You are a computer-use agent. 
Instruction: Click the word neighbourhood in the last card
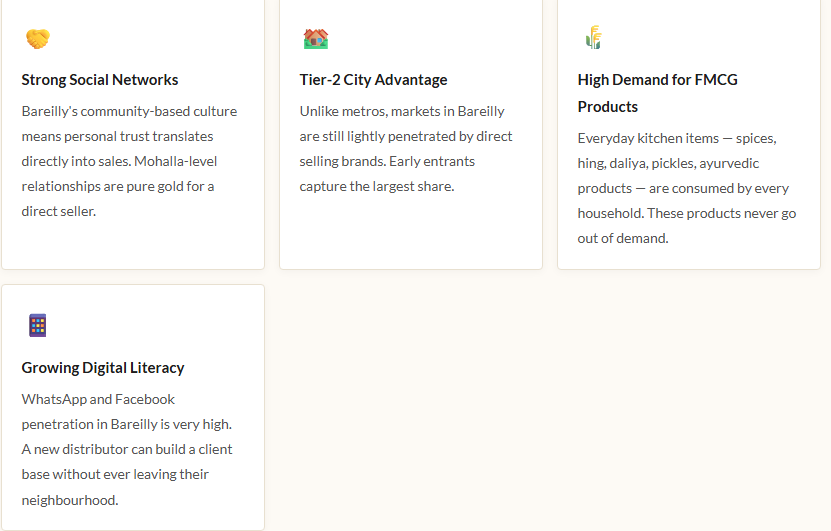click(70, 499)
